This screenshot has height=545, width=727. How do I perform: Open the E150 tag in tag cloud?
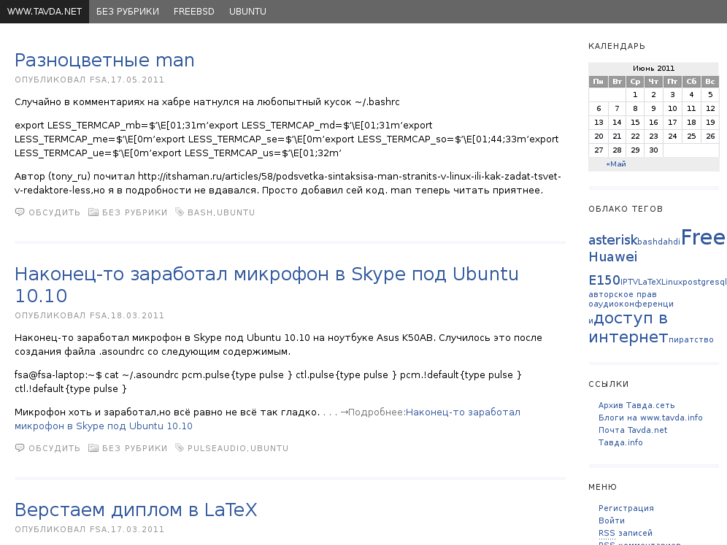[604, 280]
